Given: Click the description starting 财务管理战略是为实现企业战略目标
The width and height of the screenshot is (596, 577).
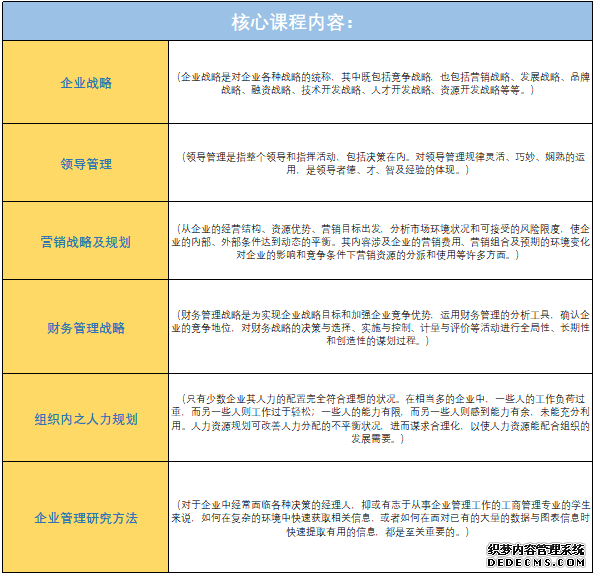Looking at the screenshot, I should (381, 327).
